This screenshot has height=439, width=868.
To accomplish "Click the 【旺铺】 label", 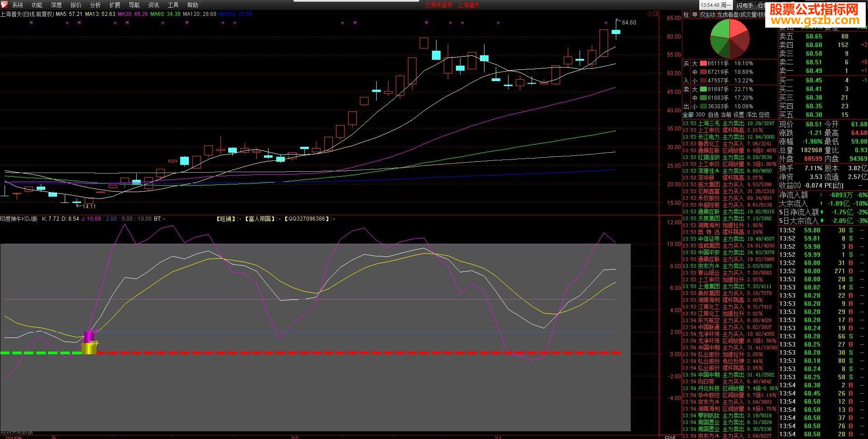I will coord(226,219).
